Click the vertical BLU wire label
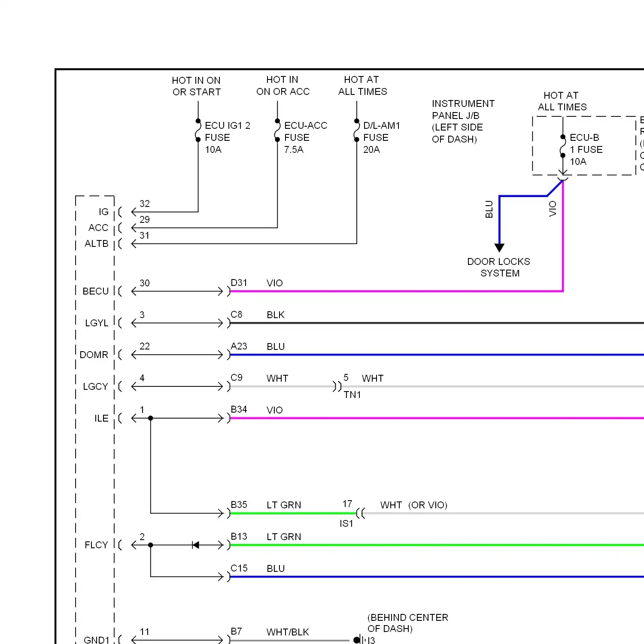The height and width of the screenshot is (644, 644). tap(489, 209)
